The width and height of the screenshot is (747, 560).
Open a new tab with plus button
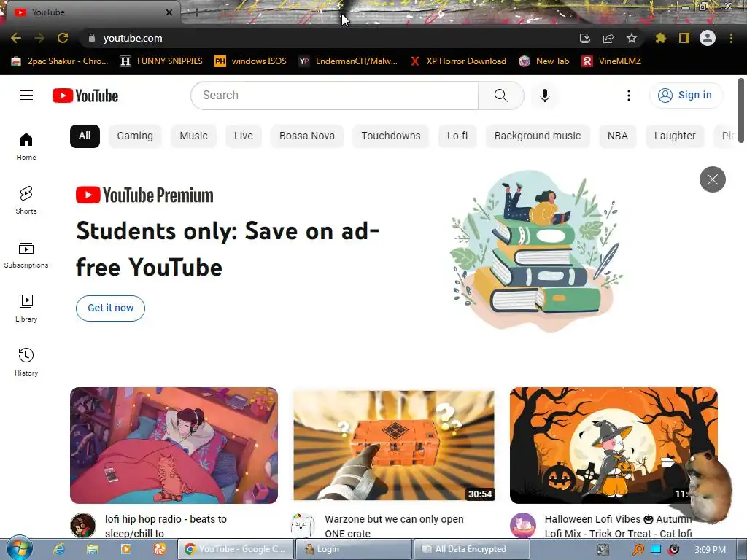[197, 13]
